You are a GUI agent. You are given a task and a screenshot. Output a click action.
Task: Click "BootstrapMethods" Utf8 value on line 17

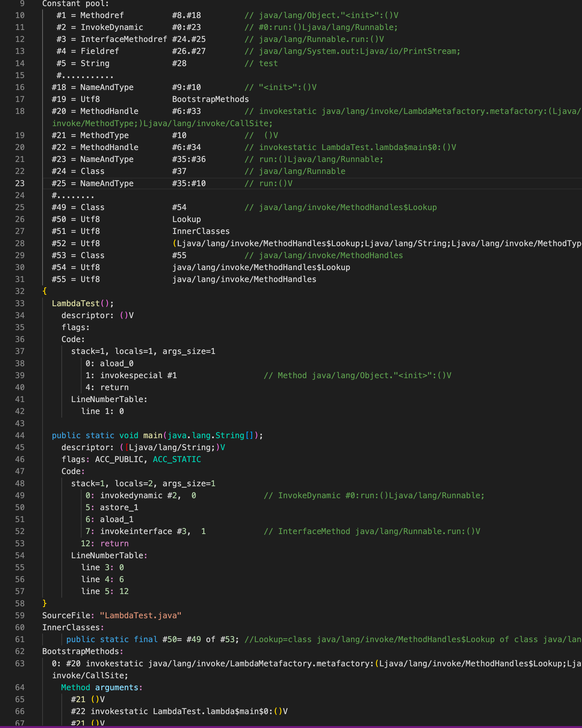210,99
